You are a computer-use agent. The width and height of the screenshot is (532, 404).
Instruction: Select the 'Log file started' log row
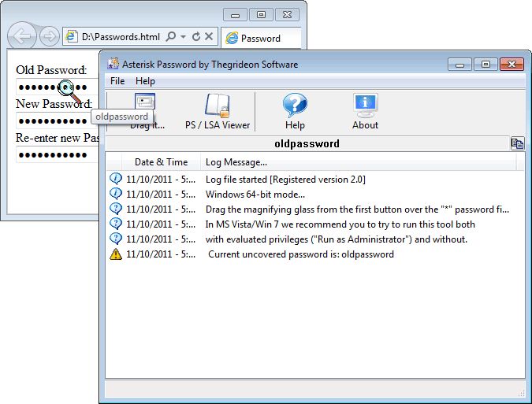[314, 180]
